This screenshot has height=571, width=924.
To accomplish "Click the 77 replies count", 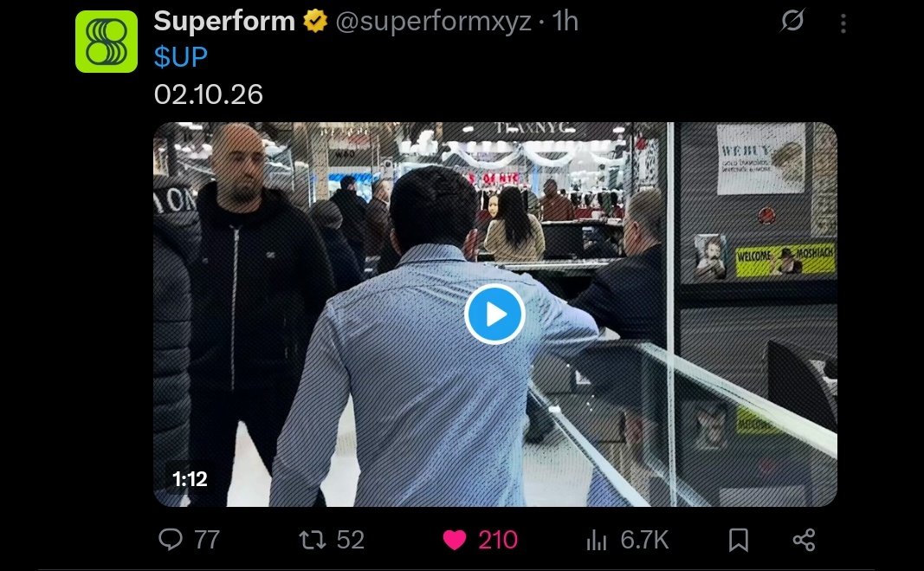I will point(207,540).
